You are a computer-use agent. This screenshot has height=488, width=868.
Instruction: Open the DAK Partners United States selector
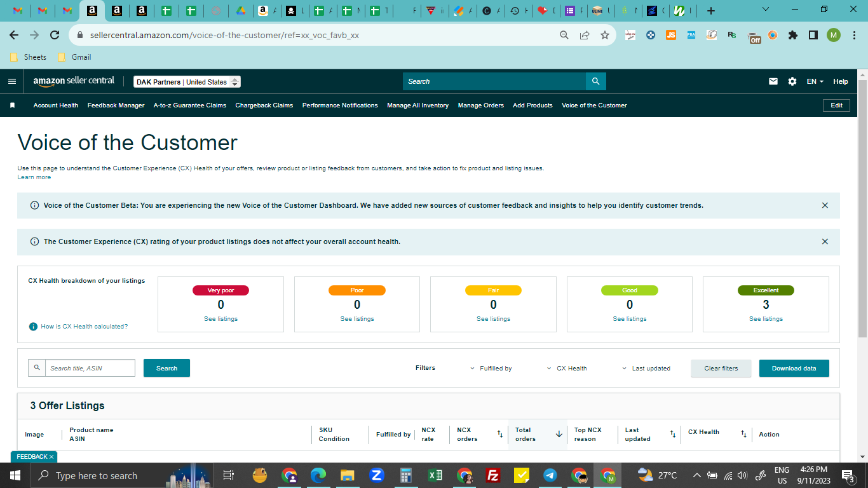[x=187, y=82]
